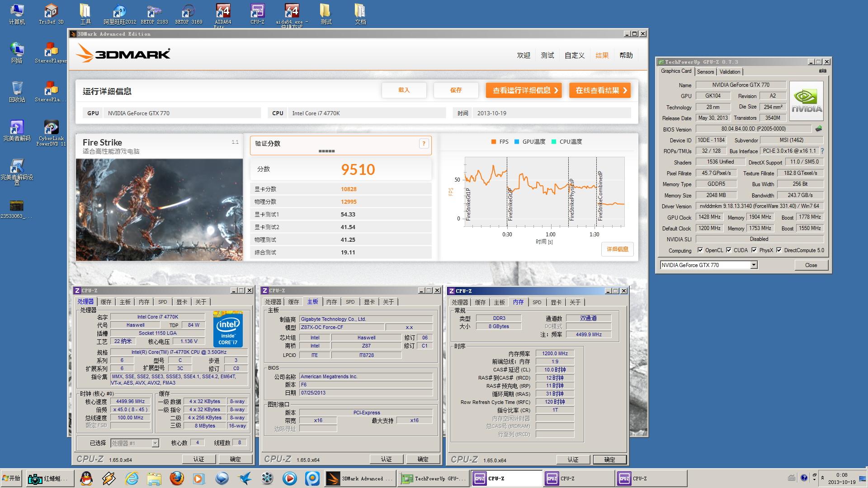The height and width of the screenshot is (488, 868).
Task: Click 3DMark Advanced taskbar button
Action: click(360, 478)
